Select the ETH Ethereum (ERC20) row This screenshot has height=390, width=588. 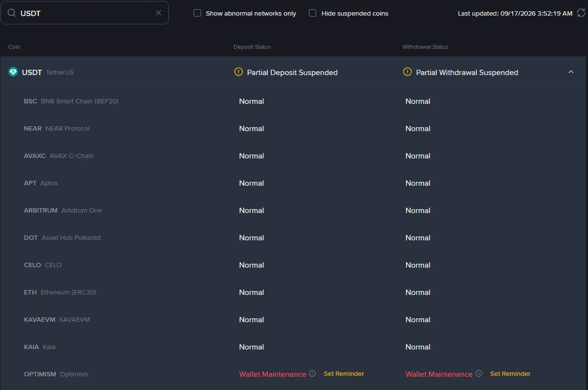[x=294, y=292]
